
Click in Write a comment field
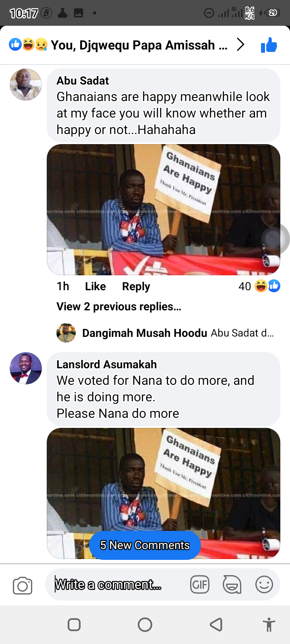117,584
